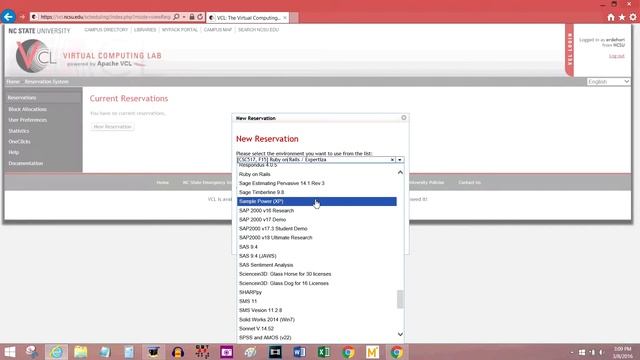The image size is (640, 360).
Task: Select Solid Works 2014 (Win7)
Action: (x=317, y=320)
